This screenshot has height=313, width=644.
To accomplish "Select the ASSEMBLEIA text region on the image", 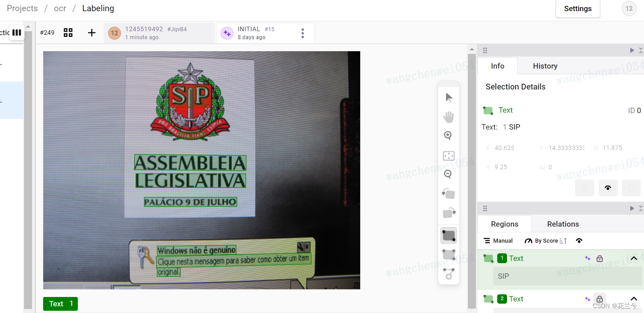I will click(x=190, y=163).
